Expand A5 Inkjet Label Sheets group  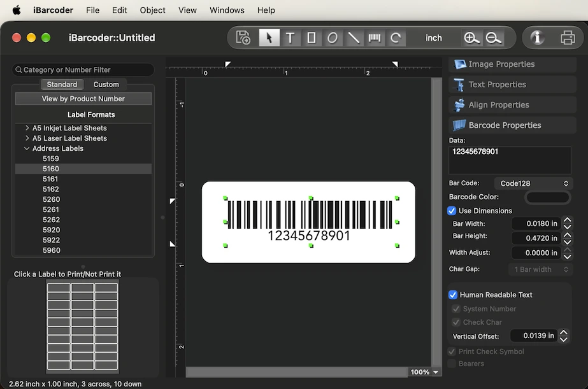27,128
